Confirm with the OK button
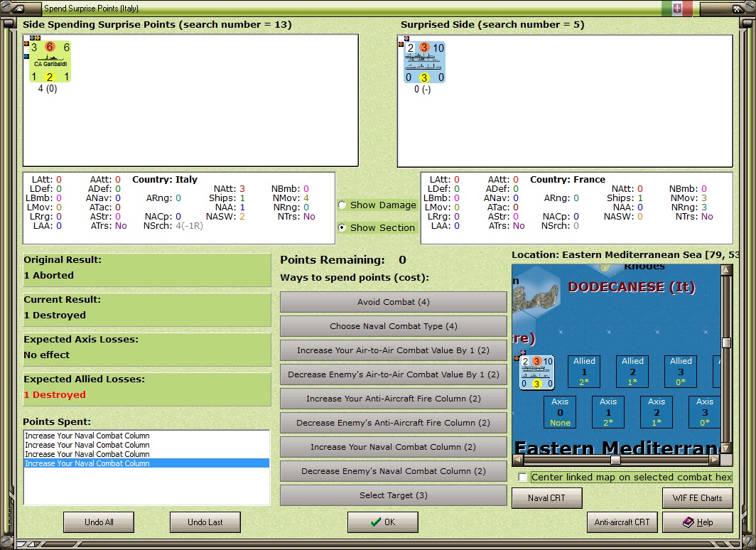Image resolution: width=756 pixels, height=550 pixels. click(x=383, y=522)
